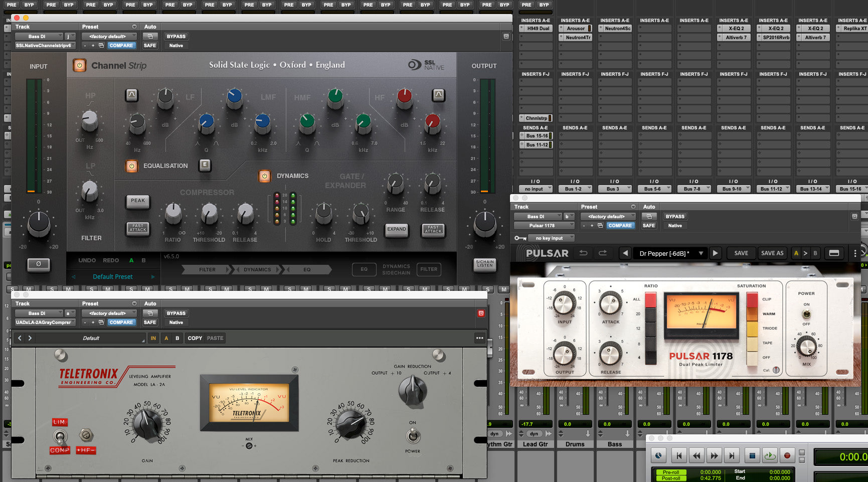Open SSL plugin Bass DI track selector

[39, 37]
